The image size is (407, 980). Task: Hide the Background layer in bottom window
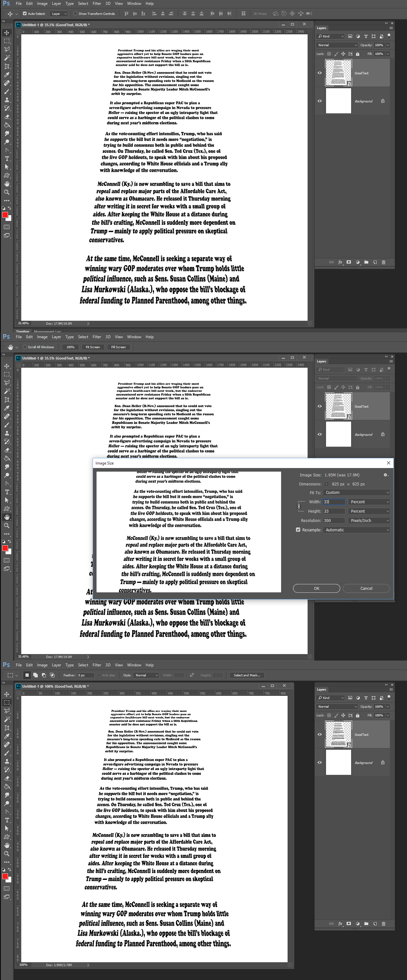[x=320, y=763]
